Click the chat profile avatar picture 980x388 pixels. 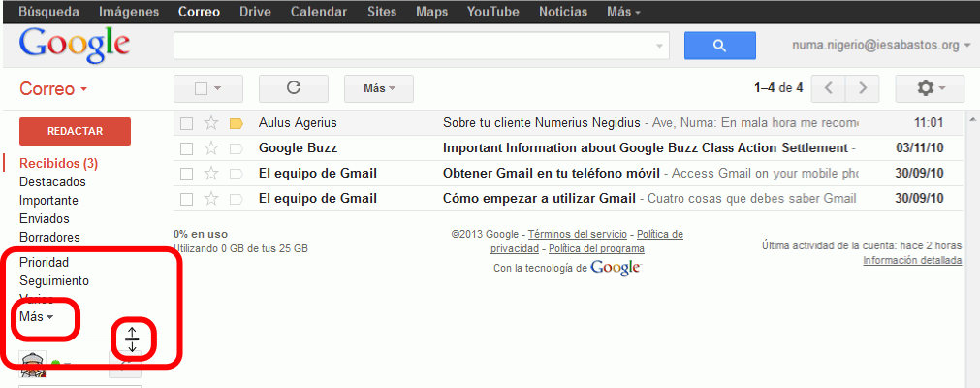click(x=33, y=364)
